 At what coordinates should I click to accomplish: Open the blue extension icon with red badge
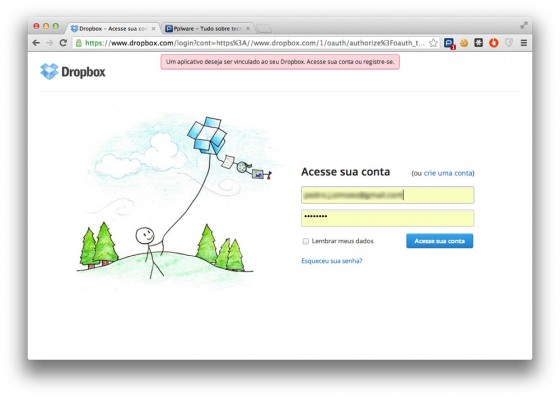449,44
